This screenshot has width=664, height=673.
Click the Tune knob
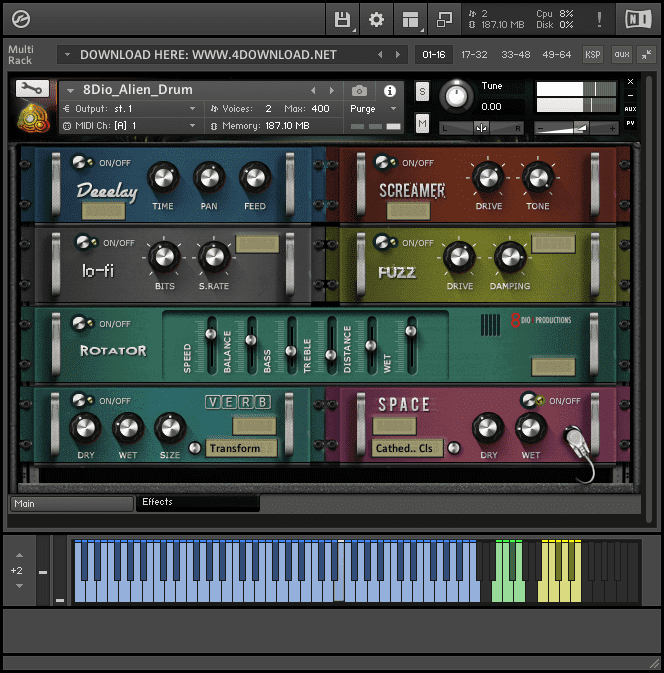pyautogui.click(x=456, y=97)
